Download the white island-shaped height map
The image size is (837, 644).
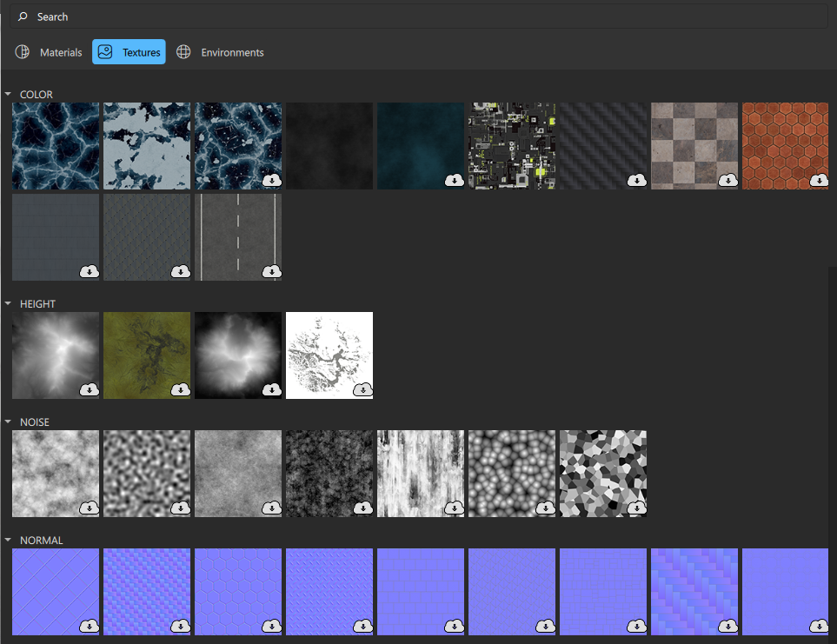point(362,390)
